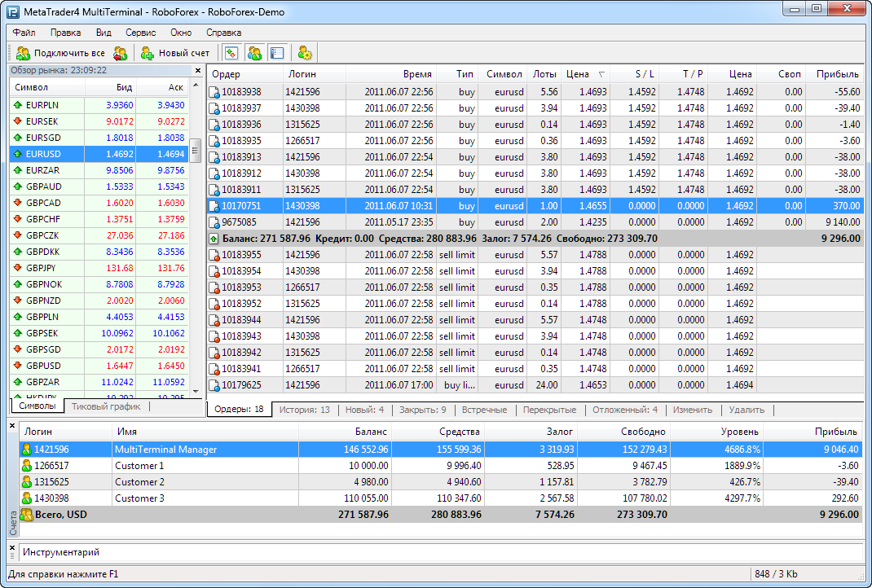Click the Прибыль column header in orders
This screenshot has width=872, height=588.
[x=837, y=74]
